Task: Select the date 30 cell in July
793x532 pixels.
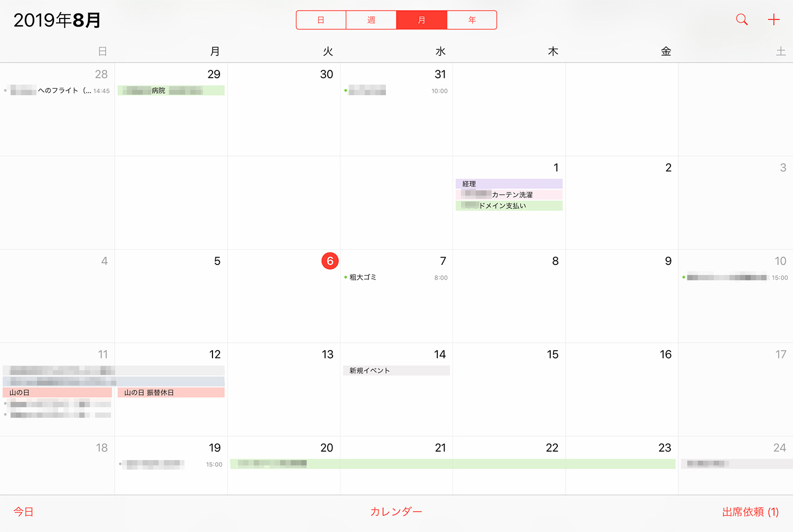Action: (x=284, y=109)
